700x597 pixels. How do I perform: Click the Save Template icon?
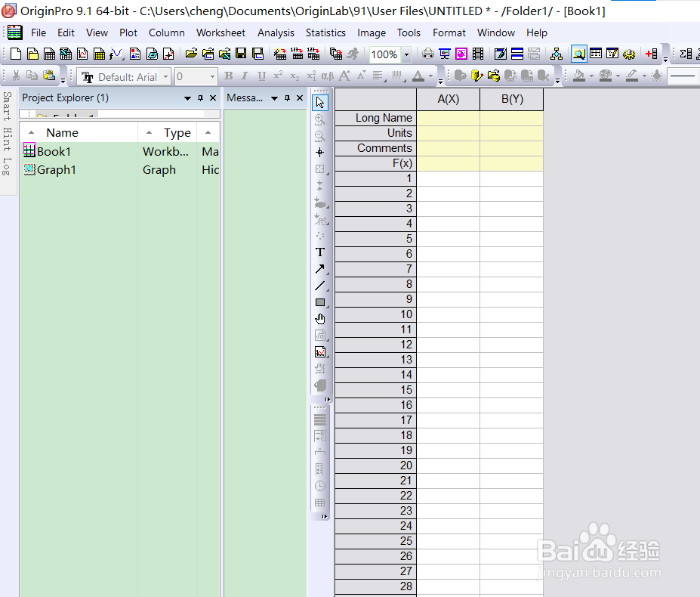(258, 54)
